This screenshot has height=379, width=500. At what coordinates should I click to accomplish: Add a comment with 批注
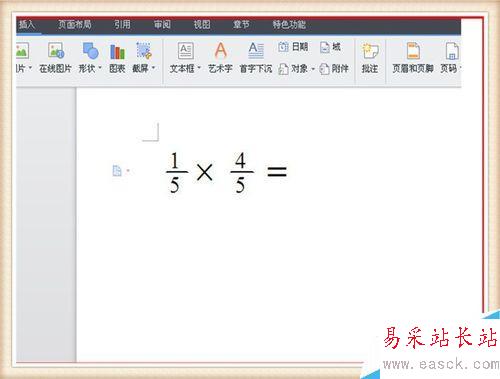pos(370,57)
